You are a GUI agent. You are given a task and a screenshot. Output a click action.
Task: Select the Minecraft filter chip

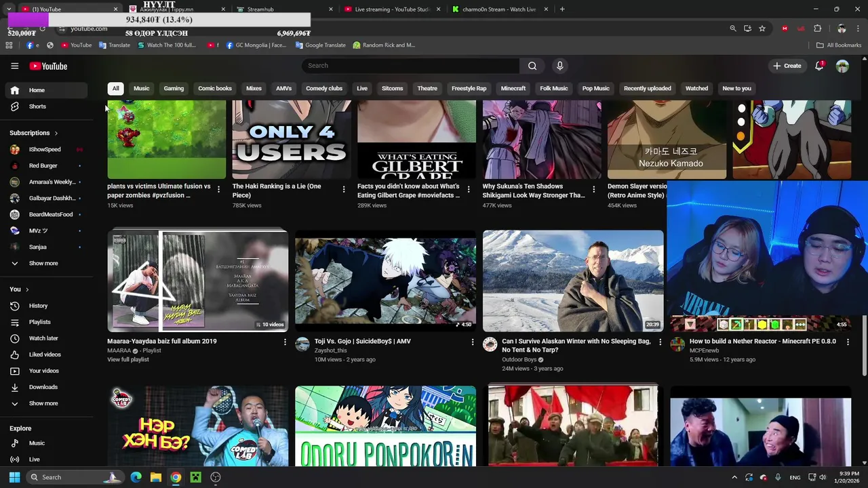(513, 89)
